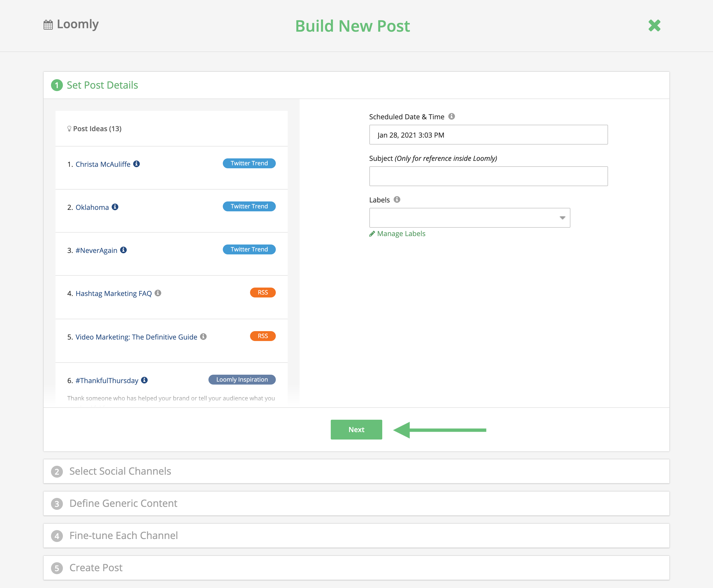Click the info icon beside Labels

[x=397, y=199]
